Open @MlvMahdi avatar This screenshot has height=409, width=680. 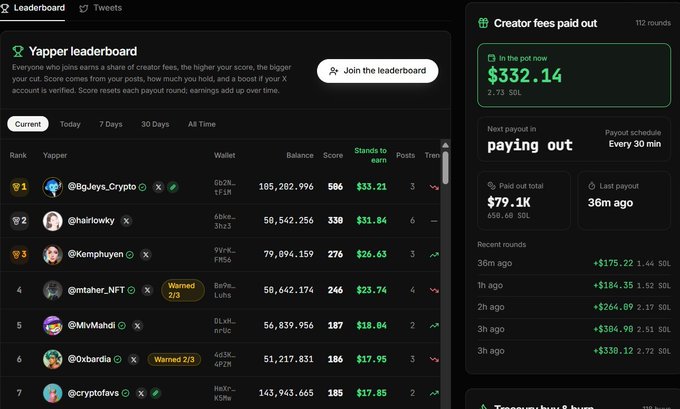pos(52,326)
